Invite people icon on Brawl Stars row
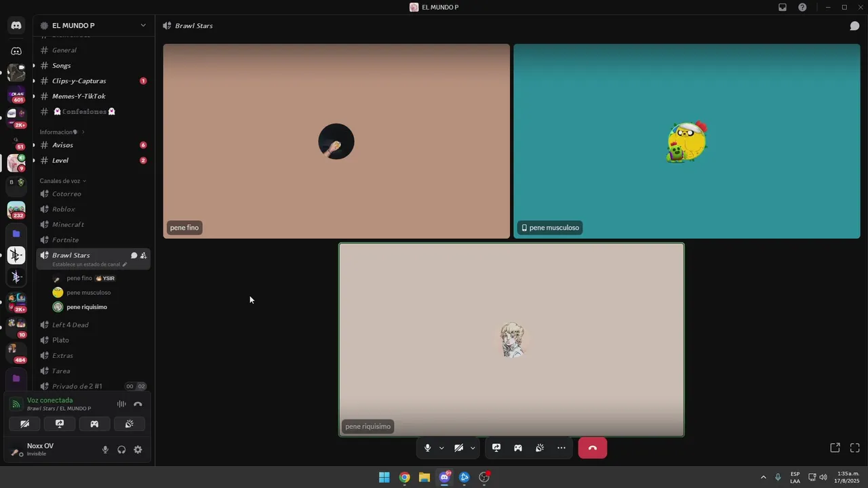This screenshot has width=868, height=488. point(143,256)
